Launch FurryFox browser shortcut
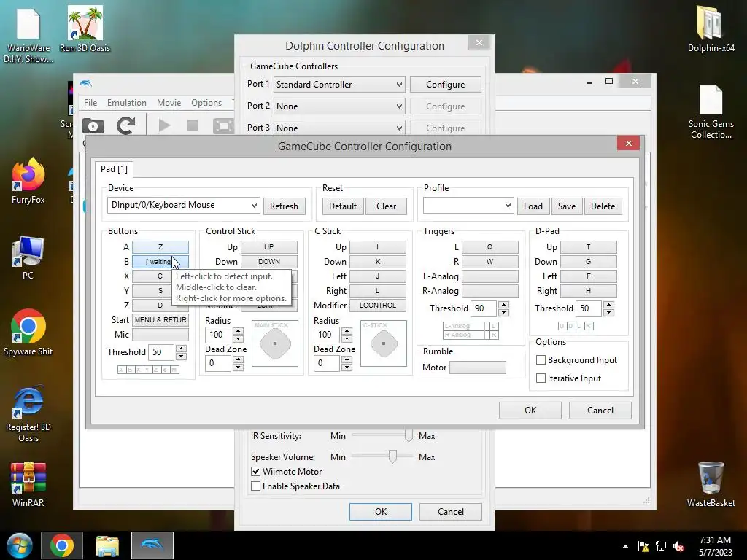 point(28,181)
